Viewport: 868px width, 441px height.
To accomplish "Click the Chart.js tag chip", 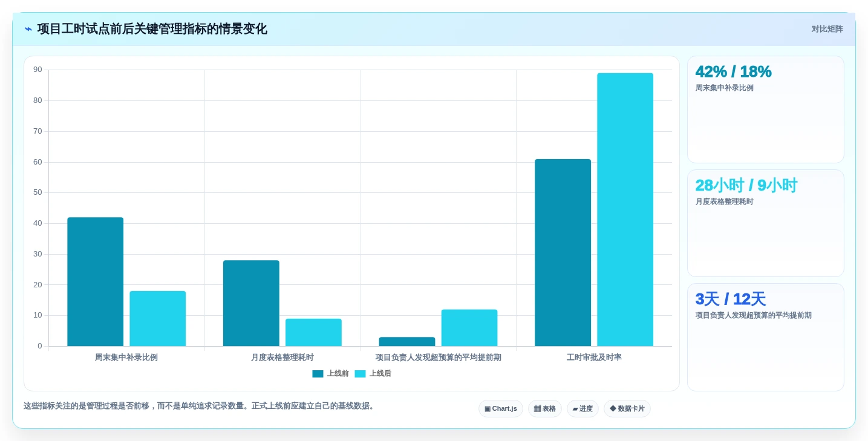I will point(501,409).
